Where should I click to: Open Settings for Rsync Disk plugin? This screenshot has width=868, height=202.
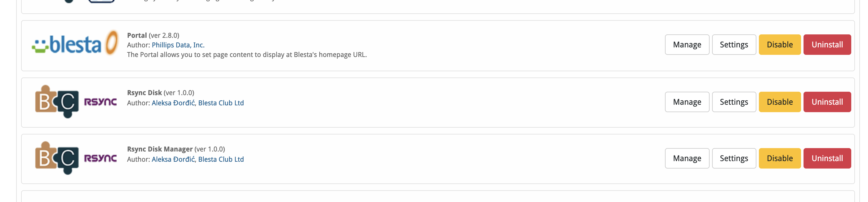click(734, 102)
